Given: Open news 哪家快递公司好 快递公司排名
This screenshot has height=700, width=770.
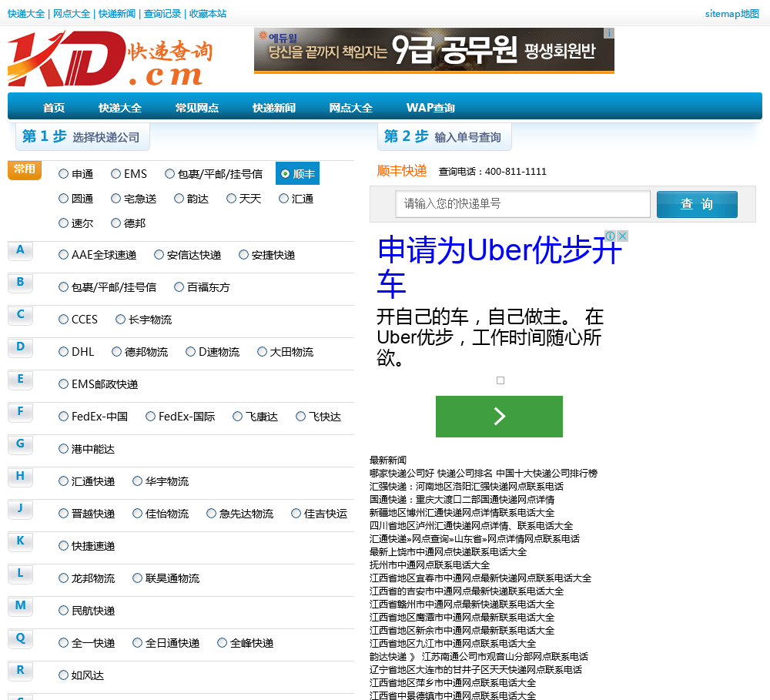Looking at the screenshot, I should [x=484, y=474].
